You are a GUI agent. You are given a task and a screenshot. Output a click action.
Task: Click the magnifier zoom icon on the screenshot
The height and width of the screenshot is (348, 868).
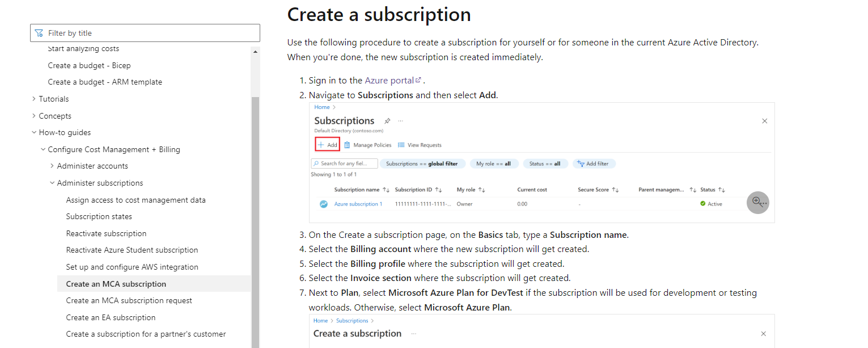[757, 202]
